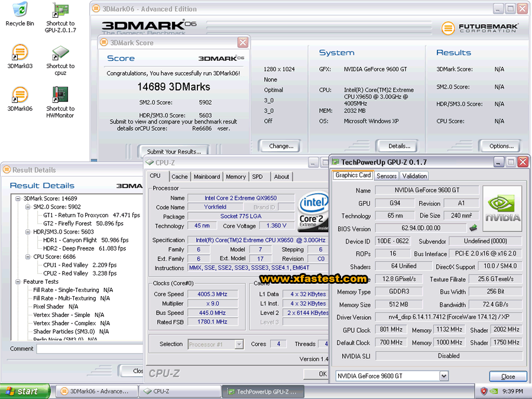Screen dimensions: 532x399
Task: Open the Windows Start menu
Action: coord(24,391)
